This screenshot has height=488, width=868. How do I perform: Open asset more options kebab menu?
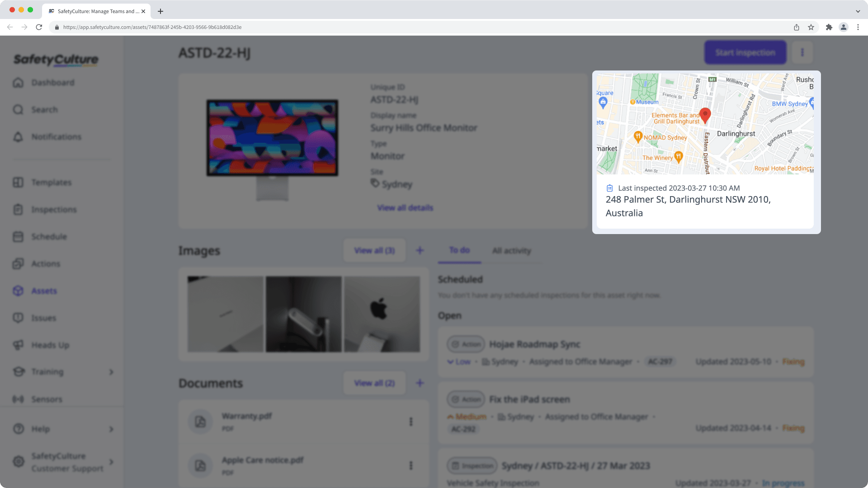pyautogui.click(x=802, y=52)
